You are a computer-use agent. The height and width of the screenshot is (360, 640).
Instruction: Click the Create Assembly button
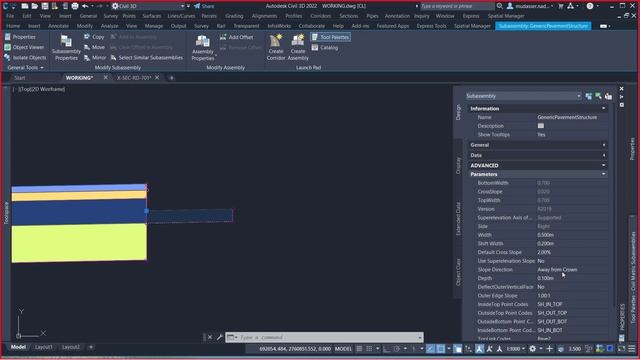(298, 48)
